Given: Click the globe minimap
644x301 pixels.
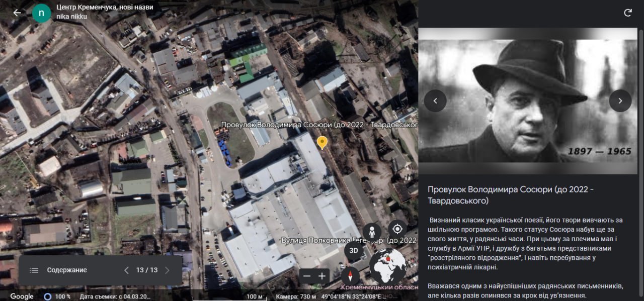Looking at the screenshot, I should pos(388,266).
